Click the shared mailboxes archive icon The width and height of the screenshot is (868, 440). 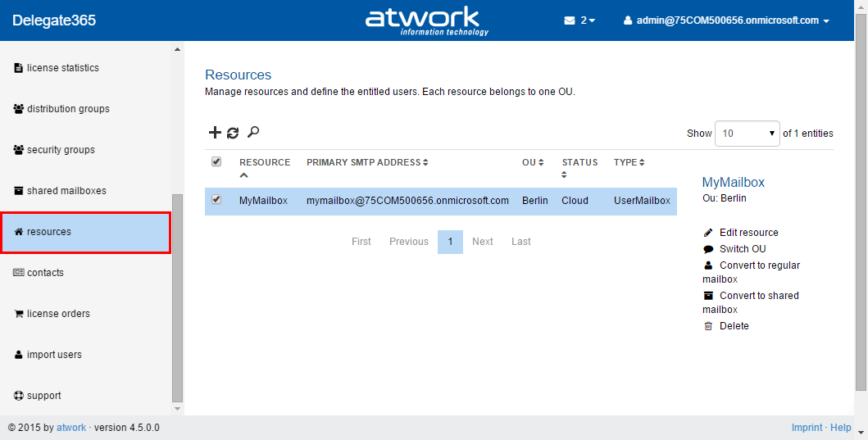tap(19, 190)
